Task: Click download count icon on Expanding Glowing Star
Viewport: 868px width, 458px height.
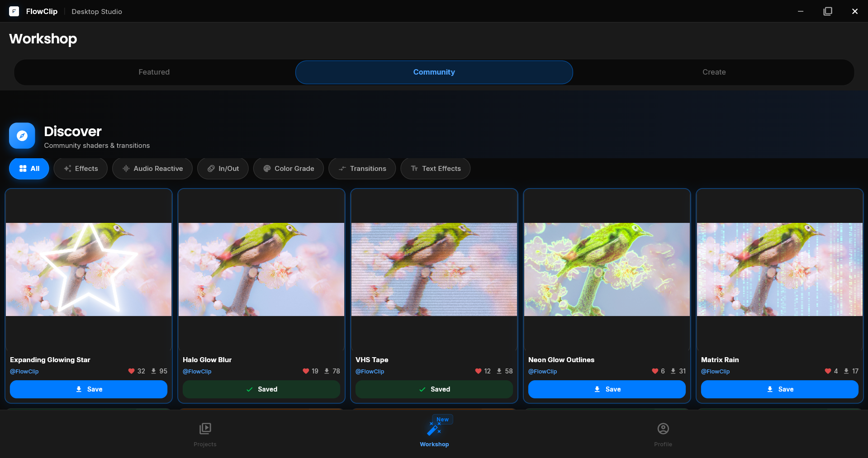Action: [154, 371]
